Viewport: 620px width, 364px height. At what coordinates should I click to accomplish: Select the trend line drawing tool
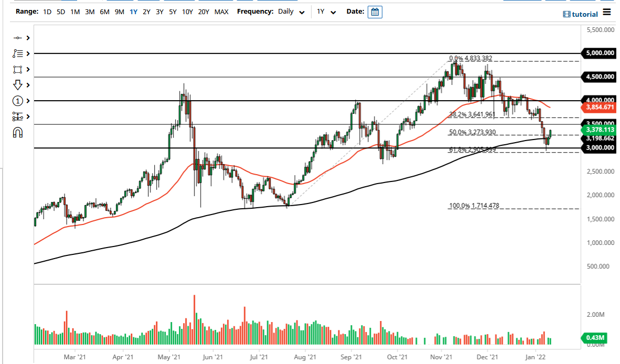coord(17,38)
